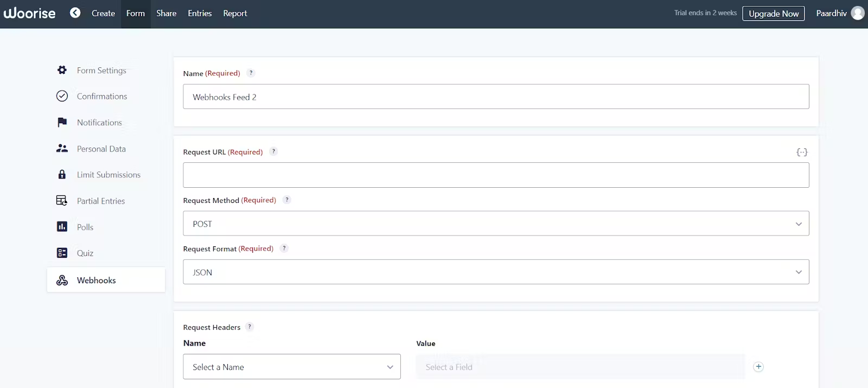Click the help icon next to Name
The width and height of the screenshot is (868, 388).
[x=251, y=73]
